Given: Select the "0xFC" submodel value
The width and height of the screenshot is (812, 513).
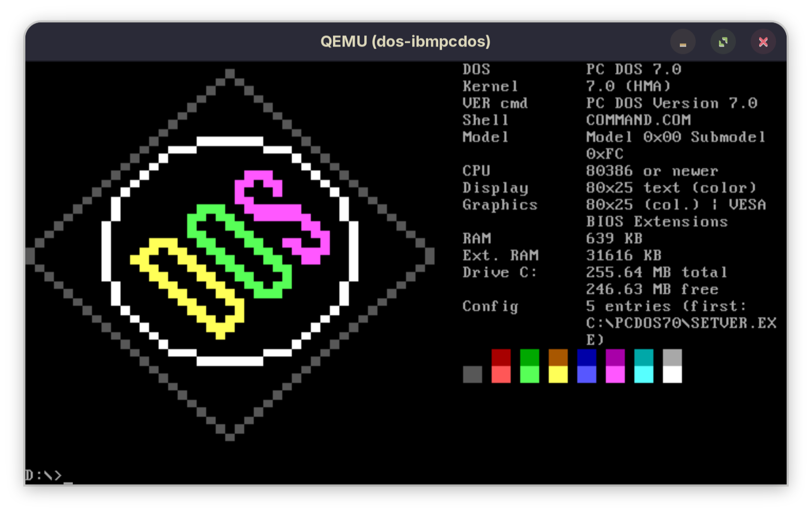Looking at the screenshot, I should pos(605,154).
